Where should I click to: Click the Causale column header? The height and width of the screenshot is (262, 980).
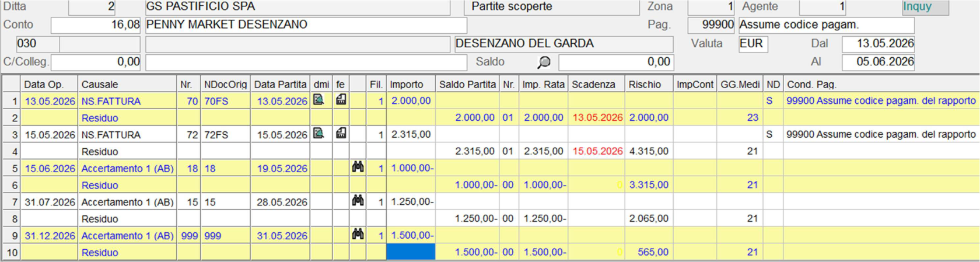pos(127,84)
